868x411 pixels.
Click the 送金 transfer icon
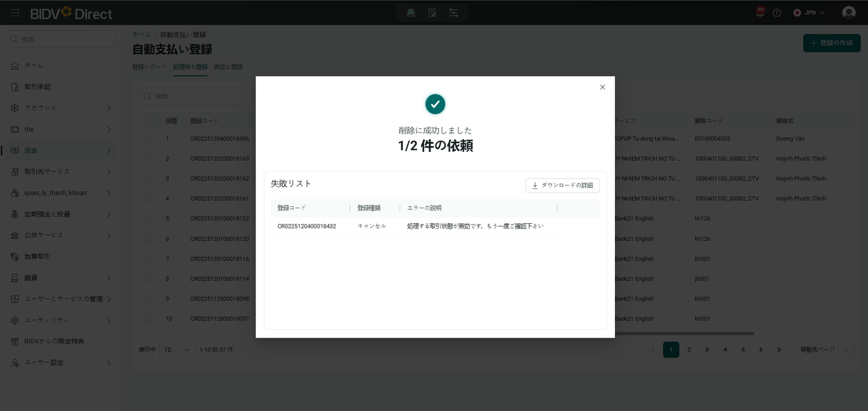point(15,151)
